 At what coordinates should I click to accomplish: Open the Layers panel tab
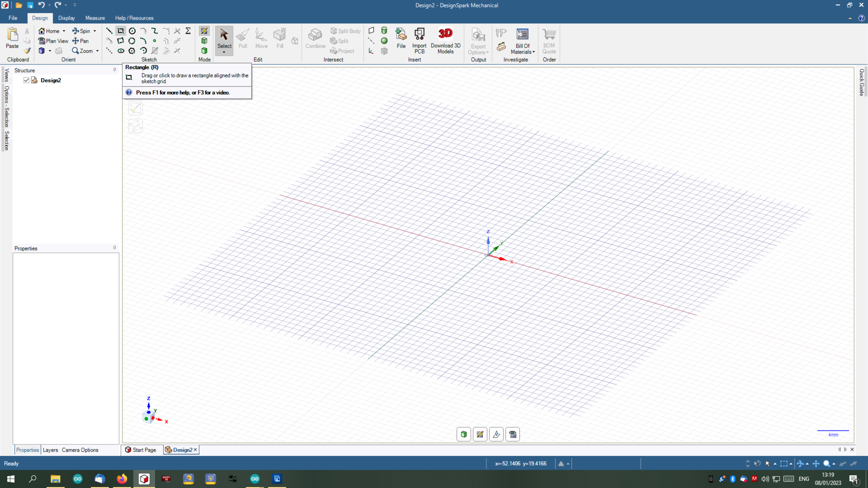pyautogui.click(x=50, y=450)
